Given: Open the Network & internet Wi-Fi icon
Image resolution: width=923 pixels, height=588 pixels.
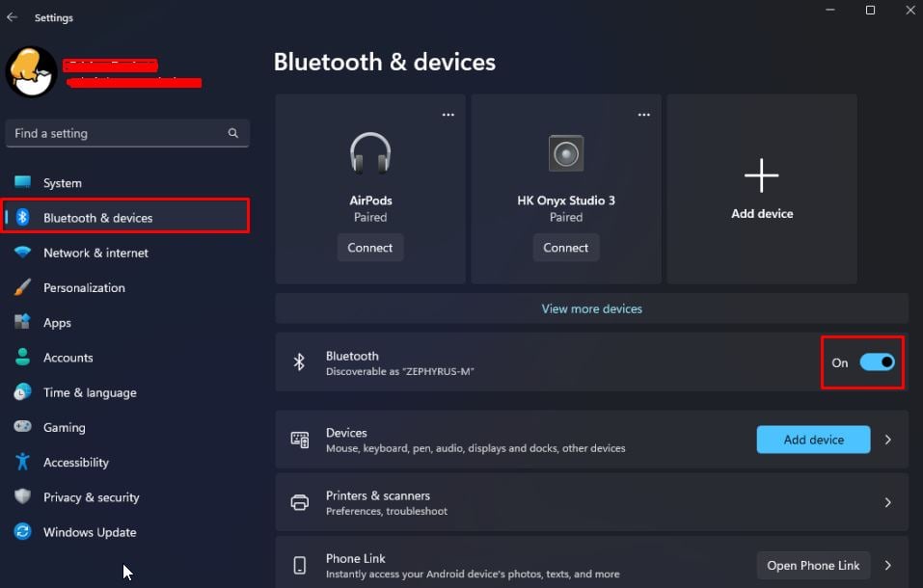Looking at the screenshot, I should click(23, 253).
